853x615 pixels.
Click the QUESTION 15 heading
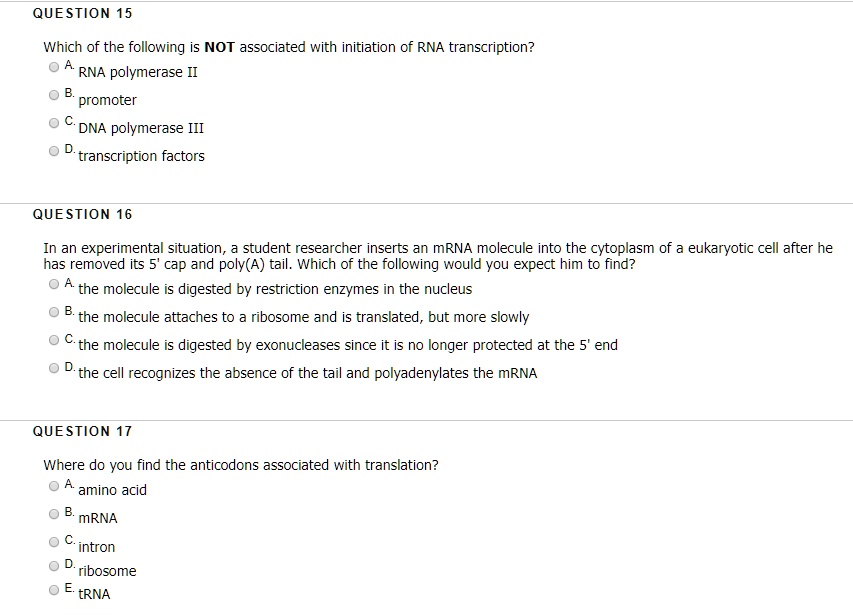coord(83,13)
